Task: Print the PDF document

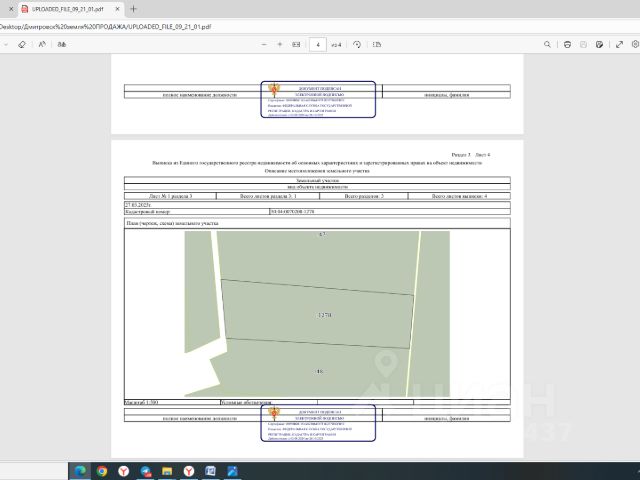Action: 567,44
